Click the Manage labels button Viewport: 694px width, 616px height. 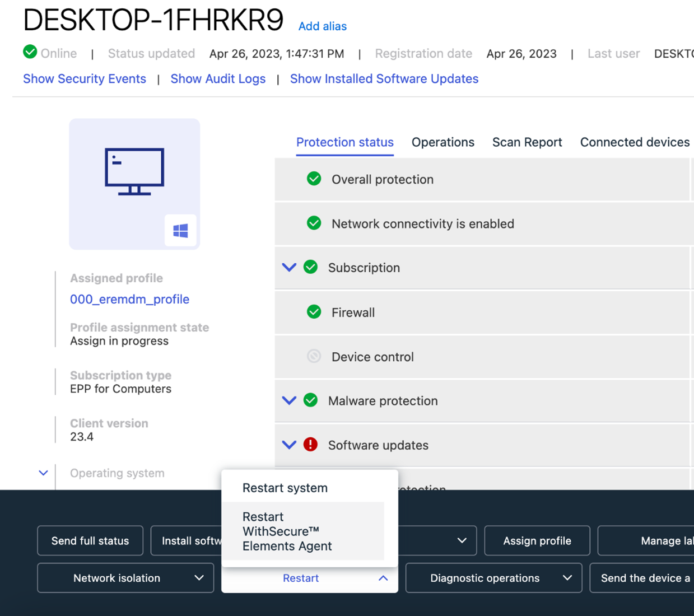click(646, 540)
